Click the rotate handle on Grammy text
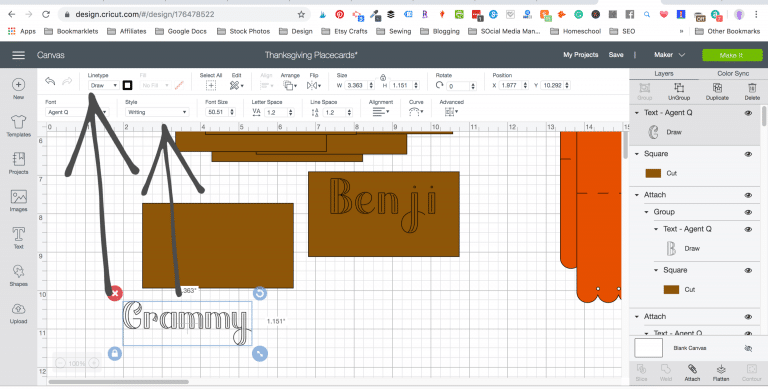Image resolution: width=768 pixels, height=389 pixels. 260,293
